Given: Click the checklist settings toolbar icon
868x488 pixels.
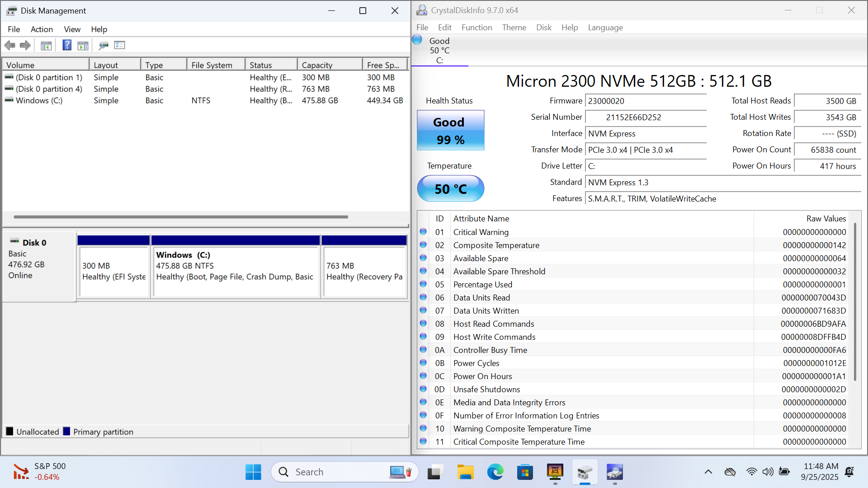Looking at the screenshot, I should point(120,45).
